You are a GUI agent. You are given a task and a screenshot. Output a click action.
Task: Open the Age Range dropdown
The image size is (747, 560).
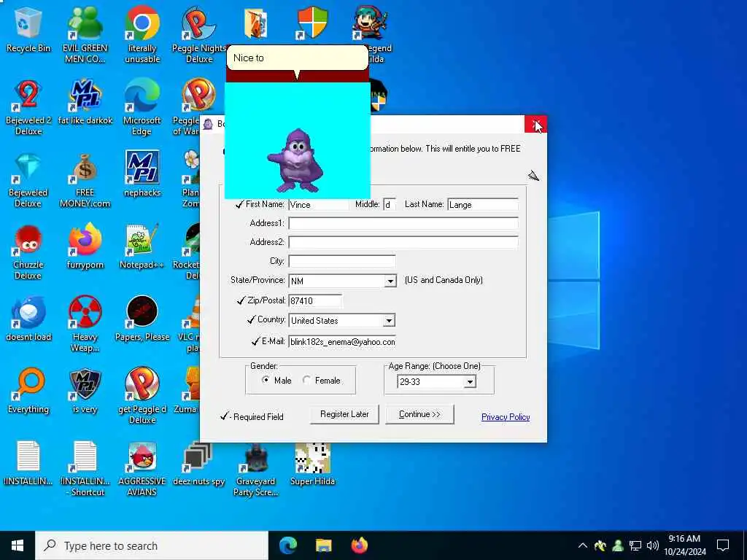pyautogui.click(x=470, y=382)
